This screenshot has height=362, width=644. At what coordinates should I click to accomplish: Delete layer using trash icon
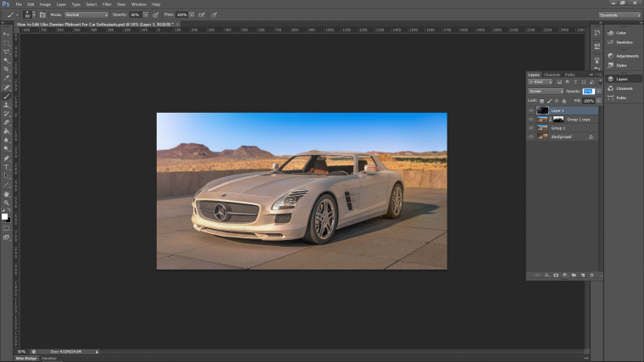(x=591, y=276)
